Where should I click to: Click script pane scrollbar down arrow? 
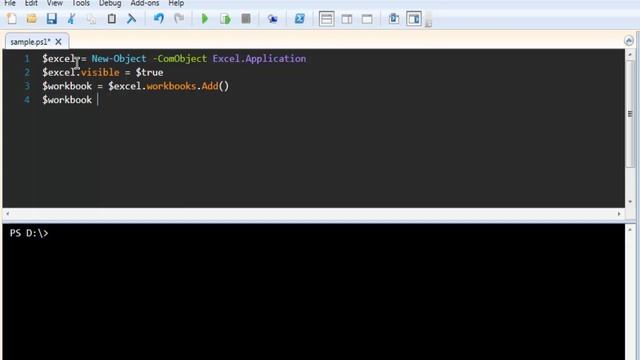[630, 202]
